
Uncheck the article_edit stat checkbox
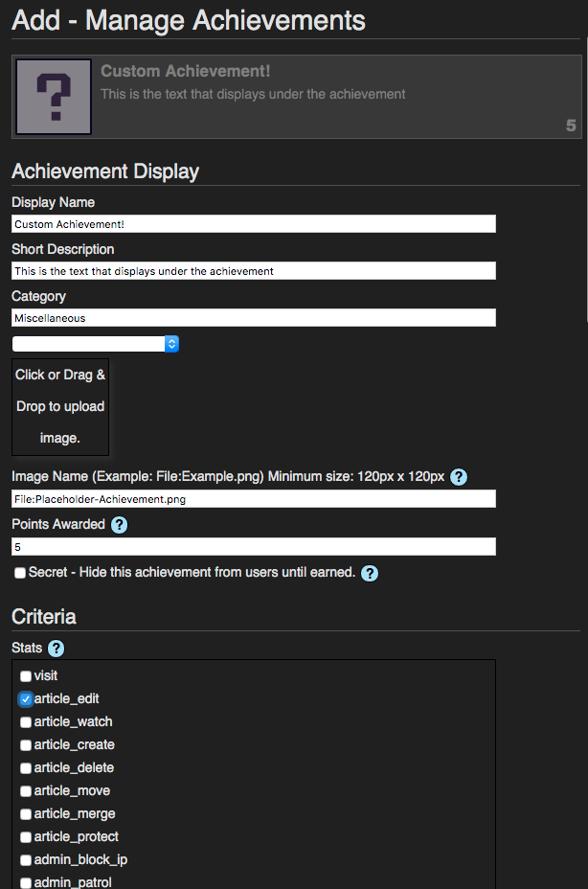tap(26, 699)
